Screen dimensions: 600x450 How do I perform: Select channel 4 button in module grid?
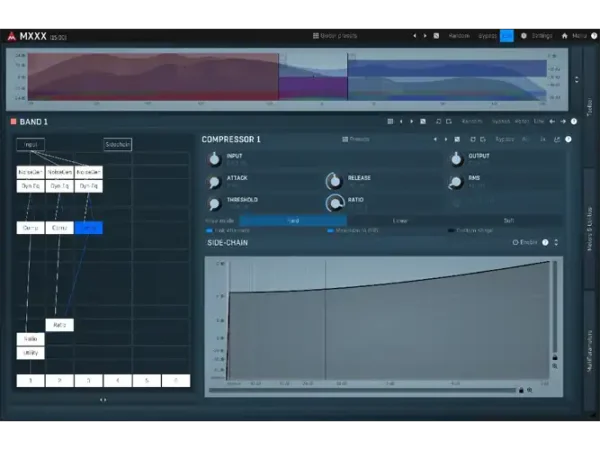(x=117, y=381)
